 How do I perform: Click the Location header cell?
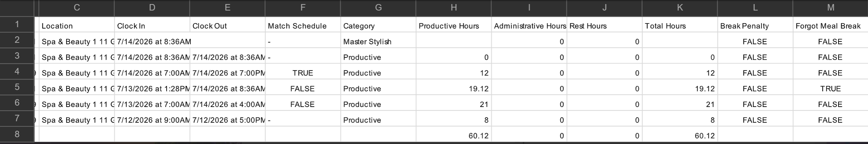coord(77,26)
